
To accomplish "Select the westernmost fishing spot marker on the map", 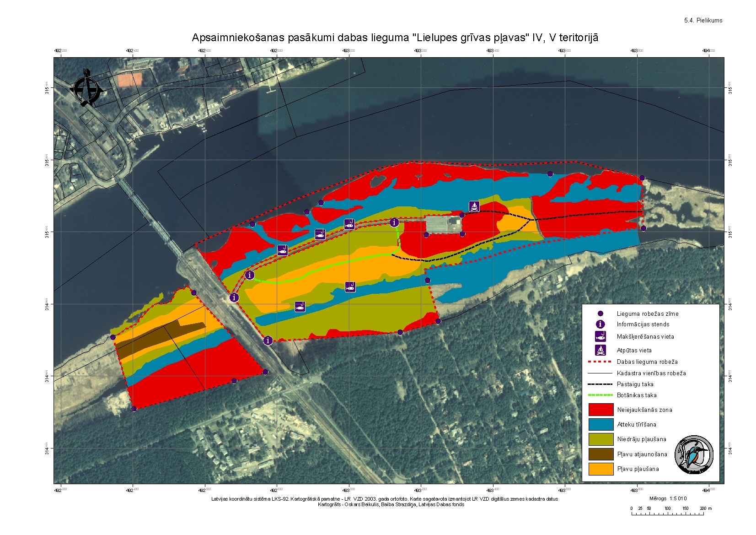I will (x=283, y=250).
